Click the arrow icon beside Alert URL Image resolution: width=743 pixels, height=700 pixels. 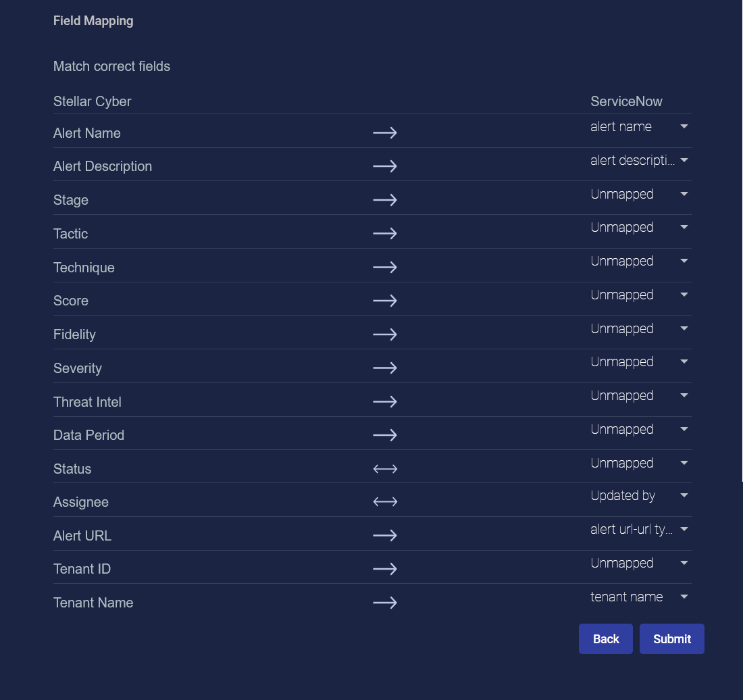(385, 536)
